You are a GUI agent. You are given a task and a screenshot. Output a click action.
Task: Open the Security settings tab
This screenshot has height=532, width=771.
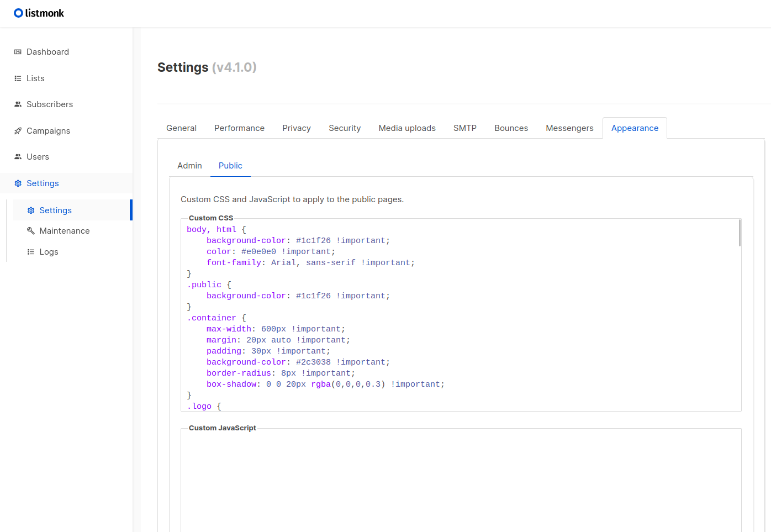pos(345,128)
